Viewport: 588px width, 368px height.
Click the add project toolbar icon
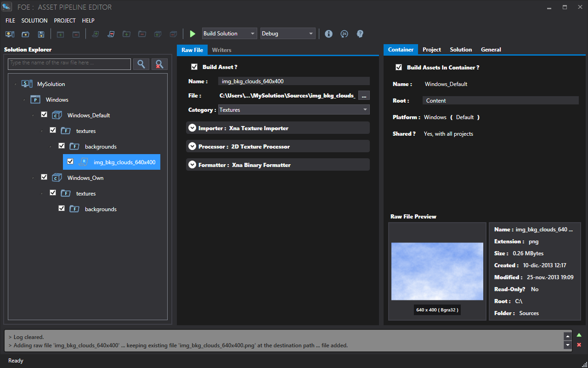(x=60, y=34)
